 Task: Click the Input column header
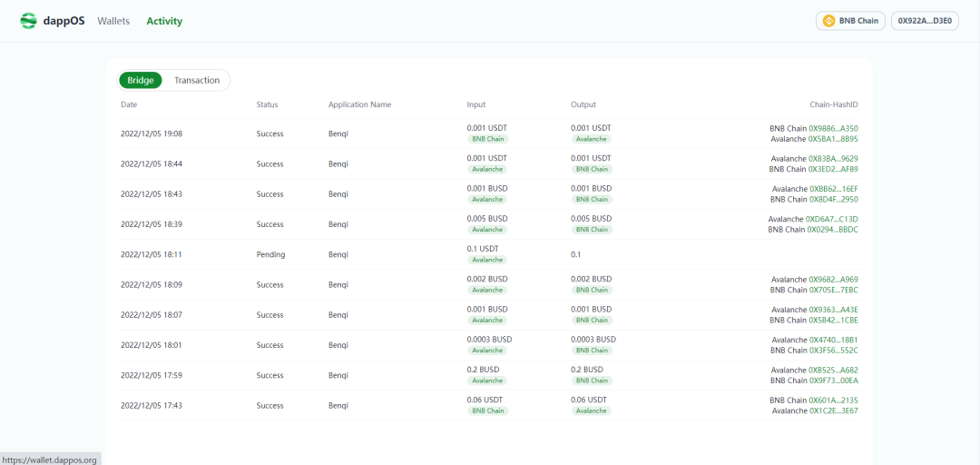pos(476,104)
